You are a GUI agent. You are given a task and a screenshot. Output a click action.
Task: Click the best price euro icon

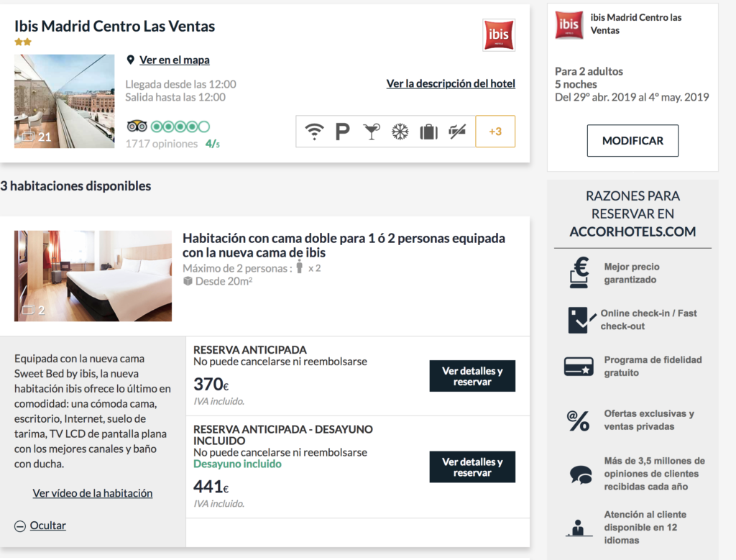coord(579,272)
